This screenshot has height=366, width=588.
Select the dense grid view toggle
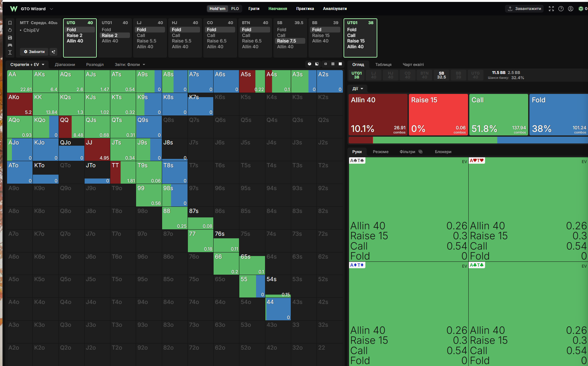[333, 64]
